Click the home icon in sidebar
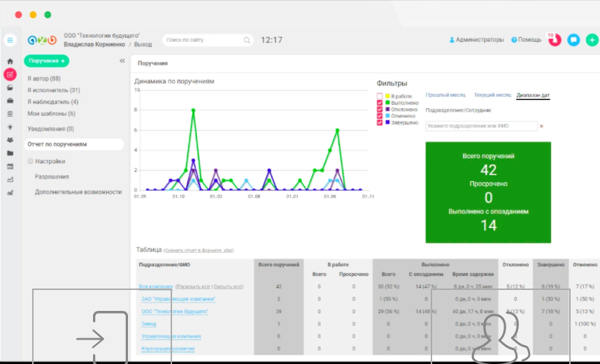Screen dimensions: 600x364 (10, 61)
